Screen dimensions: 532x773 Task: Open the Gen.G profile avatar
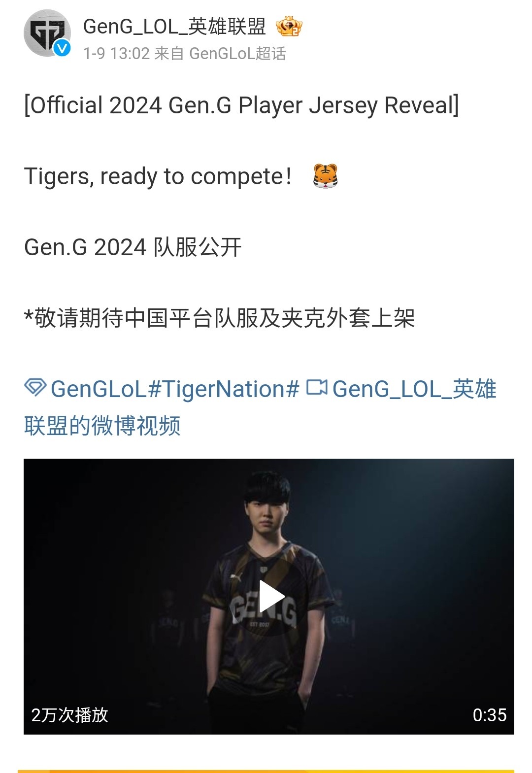click(x=47, y=34)
